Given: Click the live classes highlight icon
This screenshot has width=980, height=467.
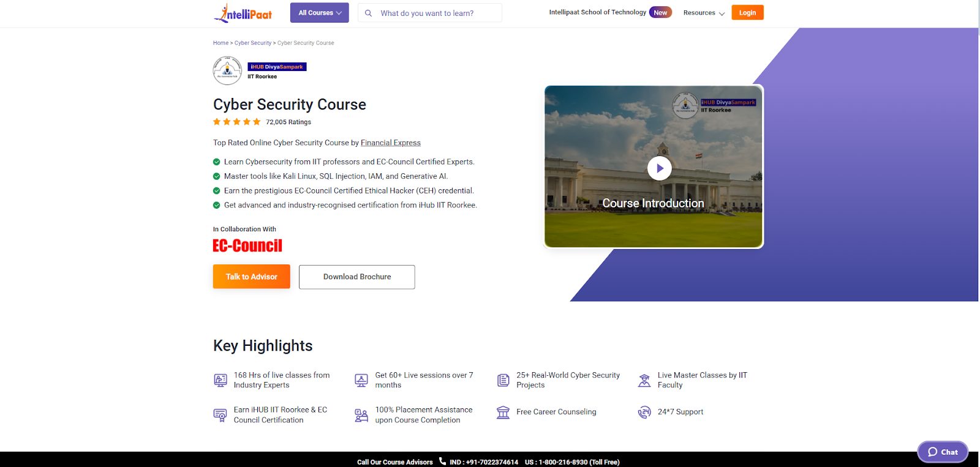Looking at the screenshot, I should point(221,380).
